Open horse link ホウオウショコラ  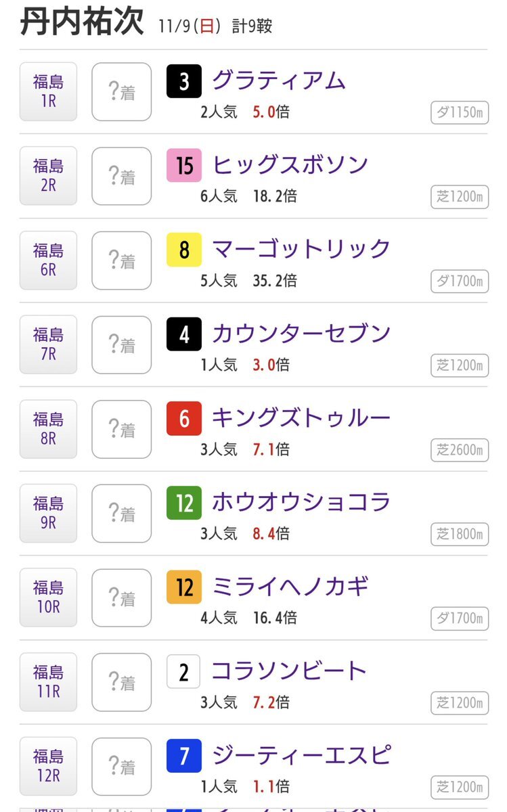coord(301,501)
